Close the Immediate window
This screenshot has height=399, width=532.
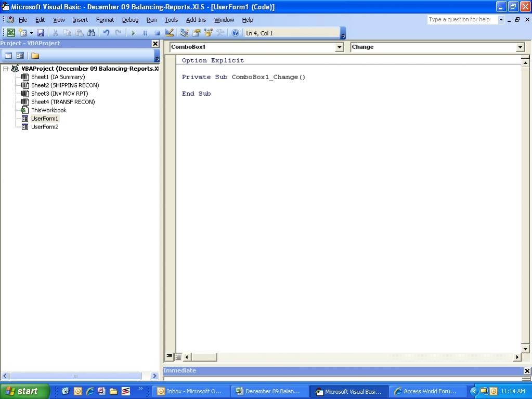pyautogui.click(x=527, y=371)
